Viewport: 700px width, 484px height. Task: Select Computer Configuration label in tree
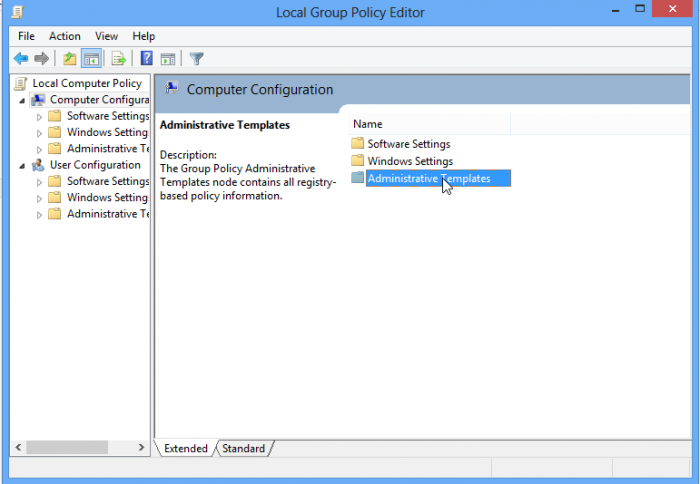point(99,100)
